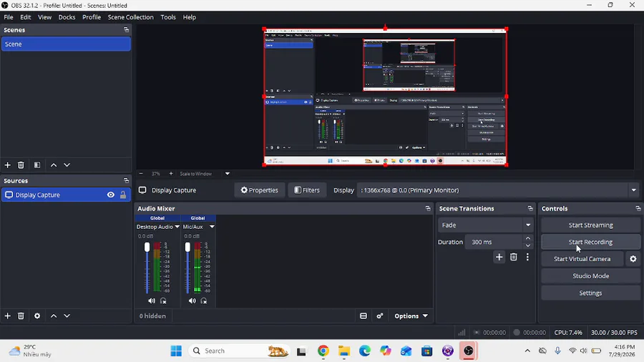Click the Windows taskbar Search box
The height and width of the screenshot is (362, 644).
tap(240, 351)
